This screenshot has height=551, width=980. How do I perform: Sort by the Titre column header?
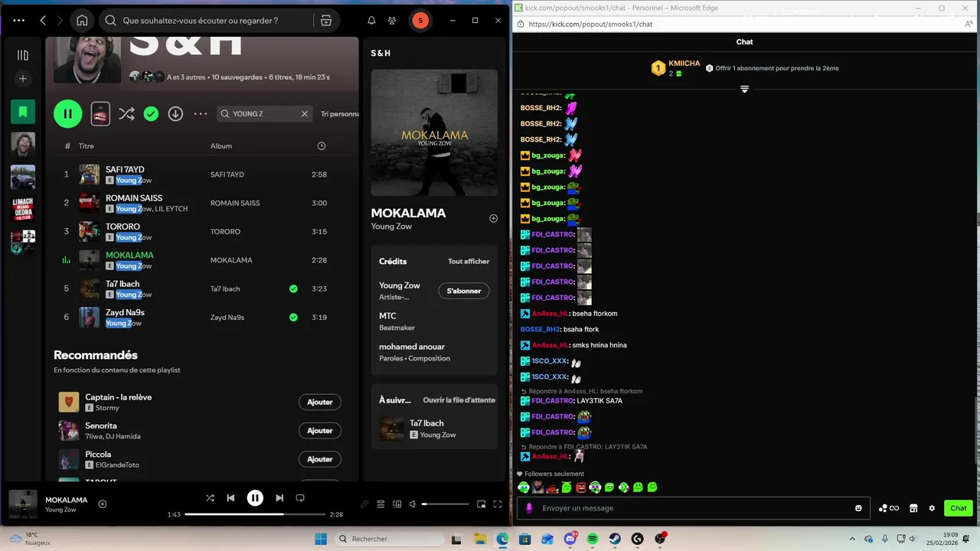pyautogui.click(x=87, y=146)
